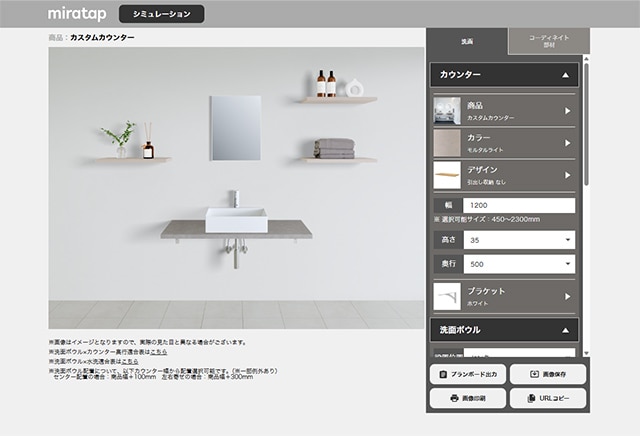Switch to the コーディネイト部材 tab

548,41
